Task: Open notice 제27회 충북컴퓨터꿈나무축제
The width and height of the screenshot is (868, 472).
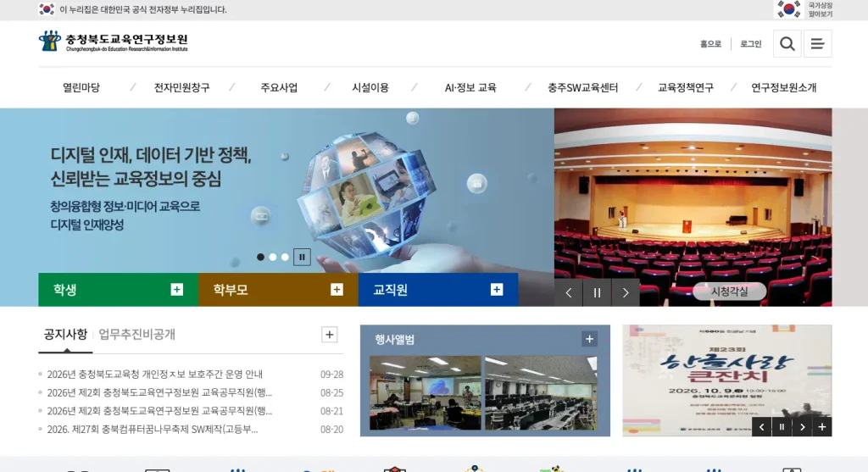Action: pos(153,429)
